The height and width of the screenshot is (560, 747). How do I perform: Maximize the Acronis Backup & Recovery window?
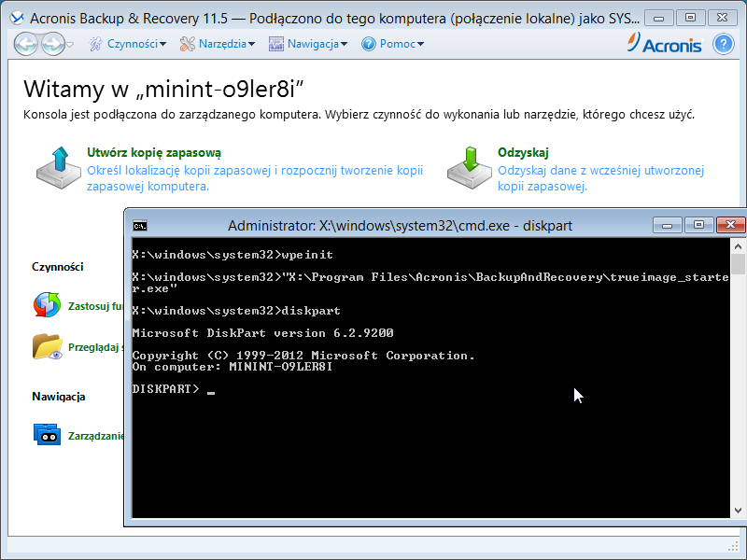(x=690, y=18)
